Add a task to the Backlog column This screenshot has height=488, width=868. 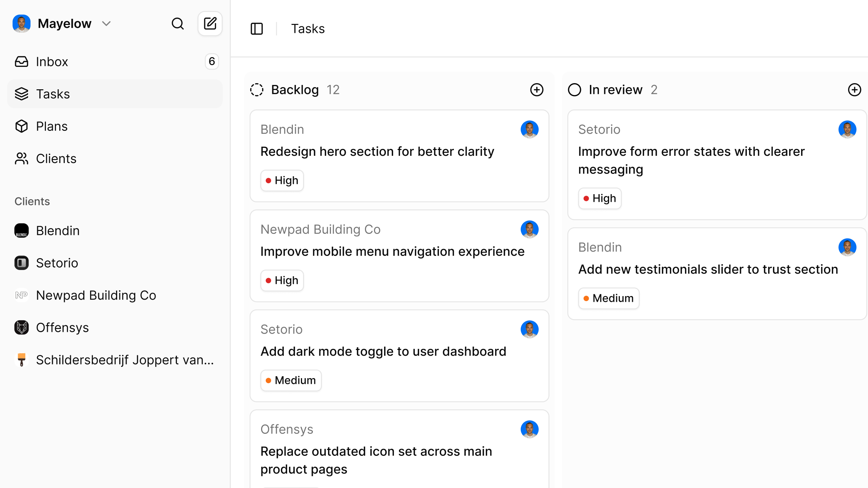coord(537,90)
